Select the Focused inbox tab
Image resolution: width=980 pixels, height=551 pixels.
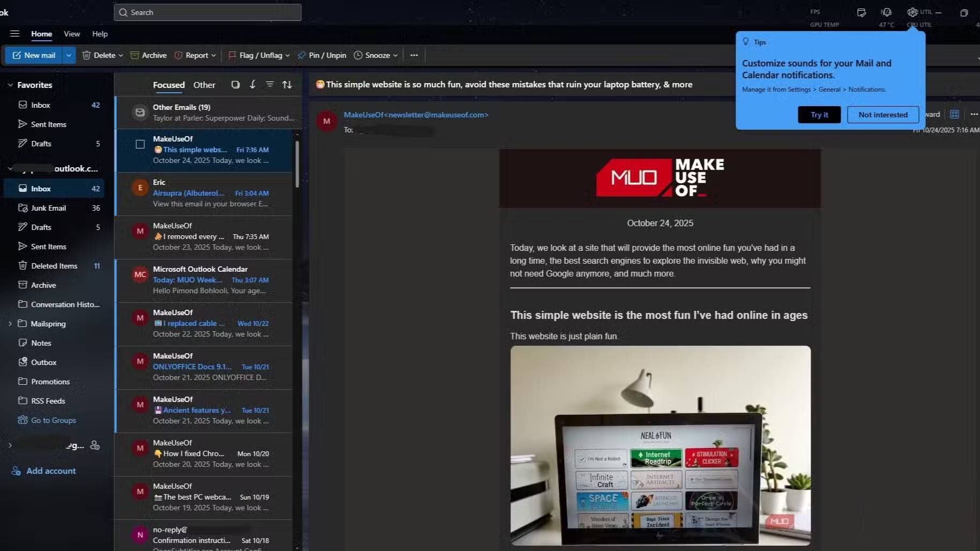click(x=168, y=85)
